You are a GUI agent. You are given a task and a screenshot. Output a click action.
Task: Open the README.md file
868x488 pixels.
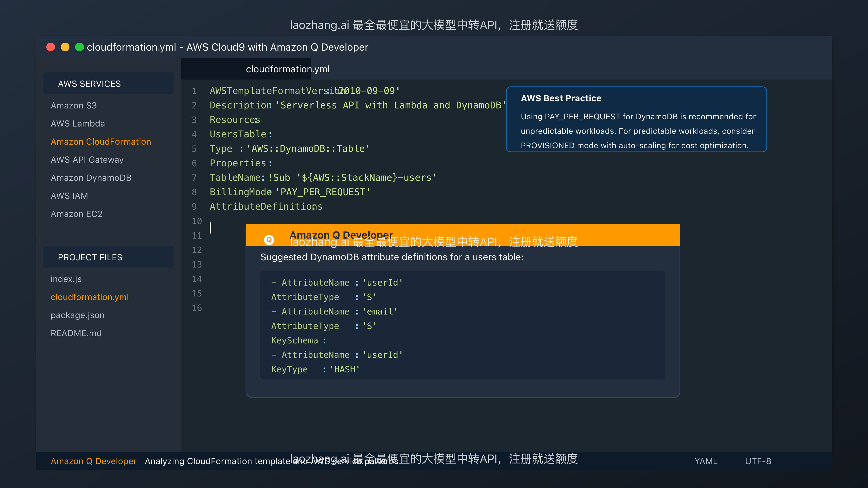point(76,333)
